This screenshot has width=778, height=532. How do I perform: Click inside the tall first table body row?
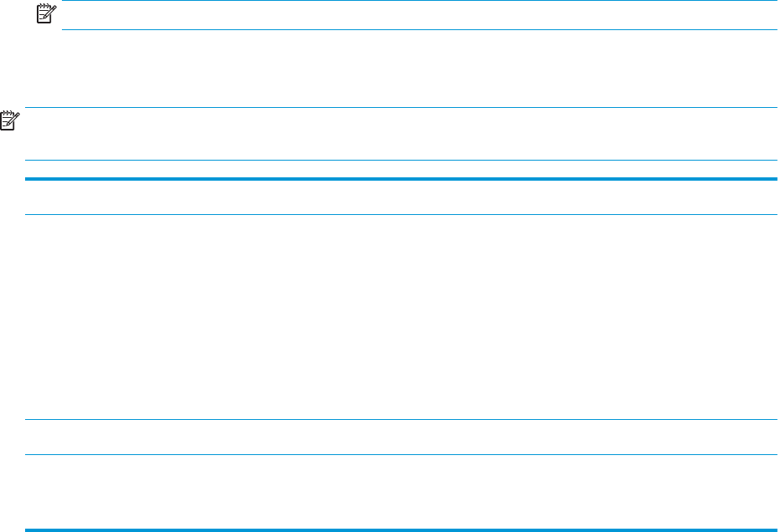[x=401, y=317]
